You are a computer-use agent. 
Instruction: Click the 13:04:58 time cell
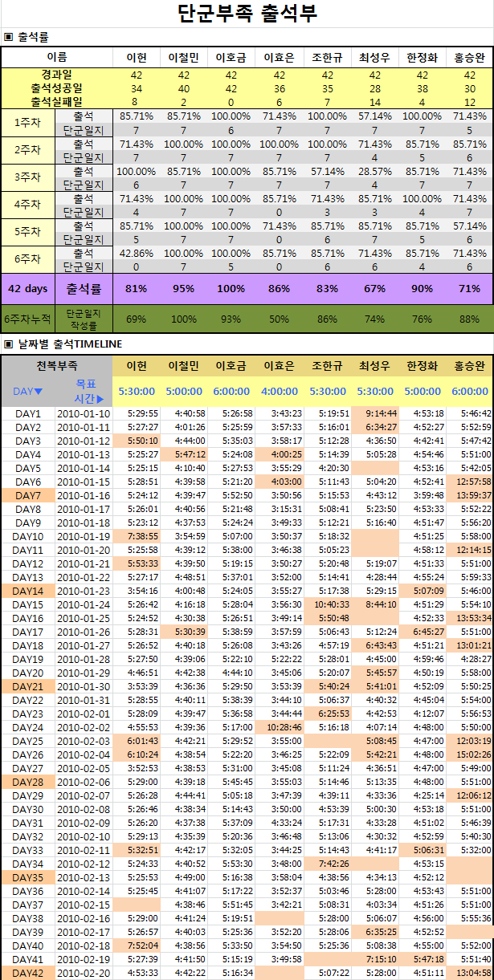click(x=469, y=973)
